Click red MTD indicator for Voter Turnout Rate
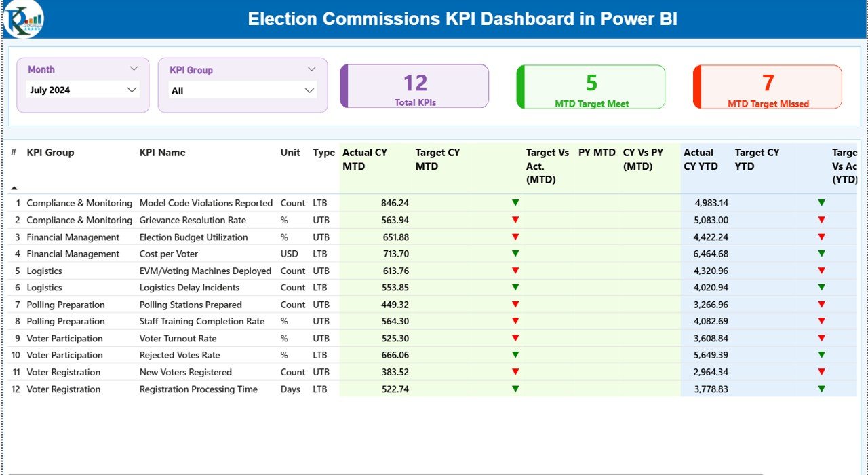Image resolution: width=868 pixels, height=475 pixels. 515,338
